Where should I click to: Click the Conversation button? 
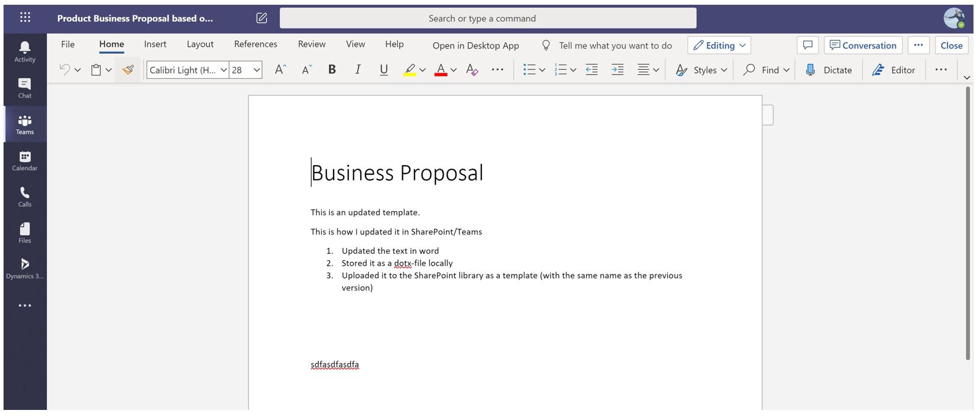pos(863,46)
